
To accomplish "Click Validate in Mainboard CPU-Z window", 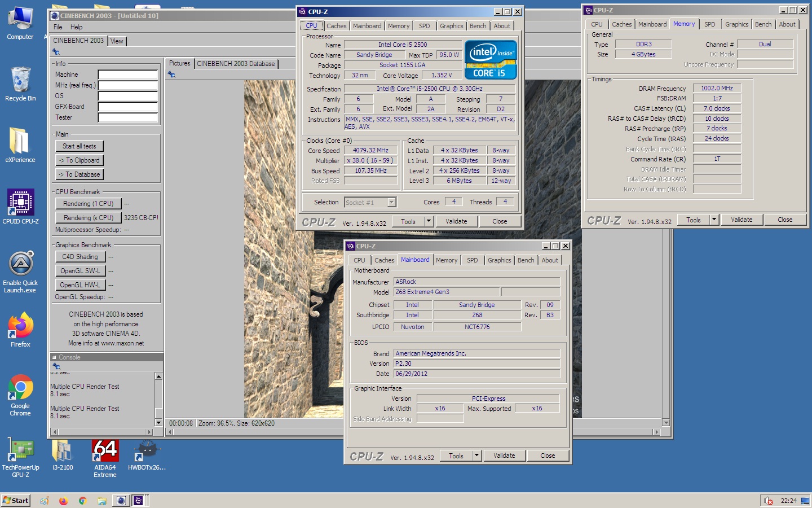I will coord(504,456).
